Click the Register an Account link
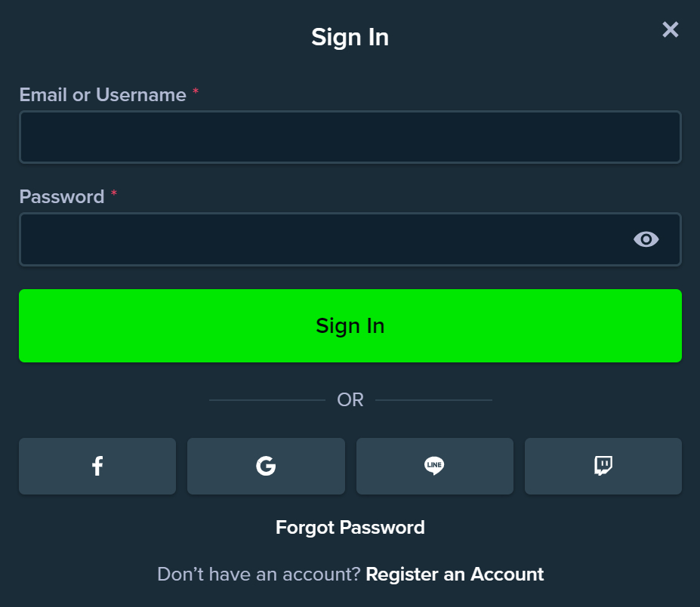700x607 pixels. pos(455,575)
